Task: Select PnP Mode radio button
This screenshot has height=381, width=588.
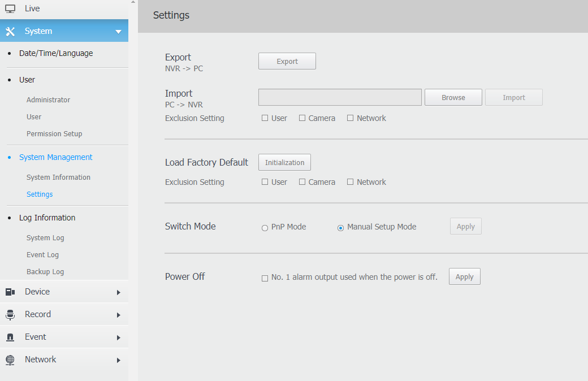Action: click(x=265, y=228)
